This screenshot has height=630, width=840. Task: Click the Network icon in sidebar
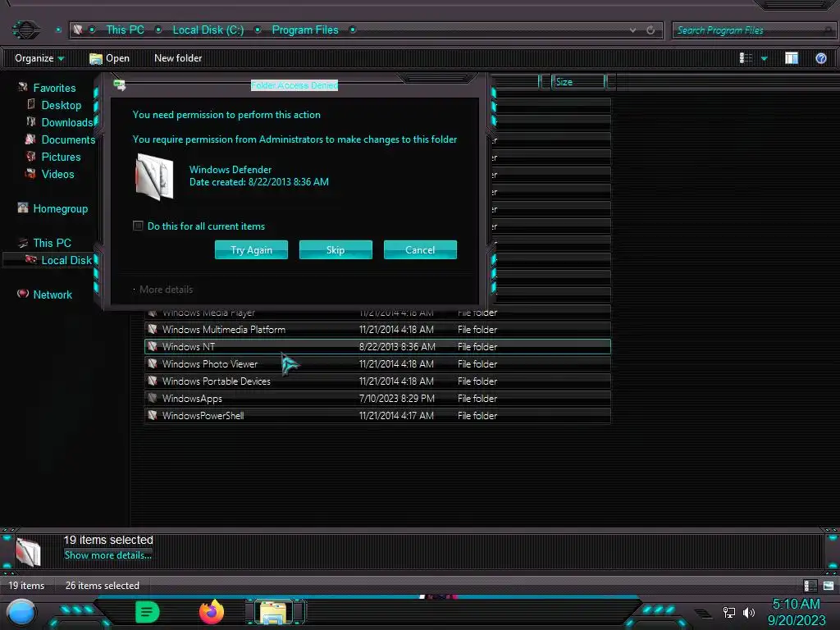(22, 294)
